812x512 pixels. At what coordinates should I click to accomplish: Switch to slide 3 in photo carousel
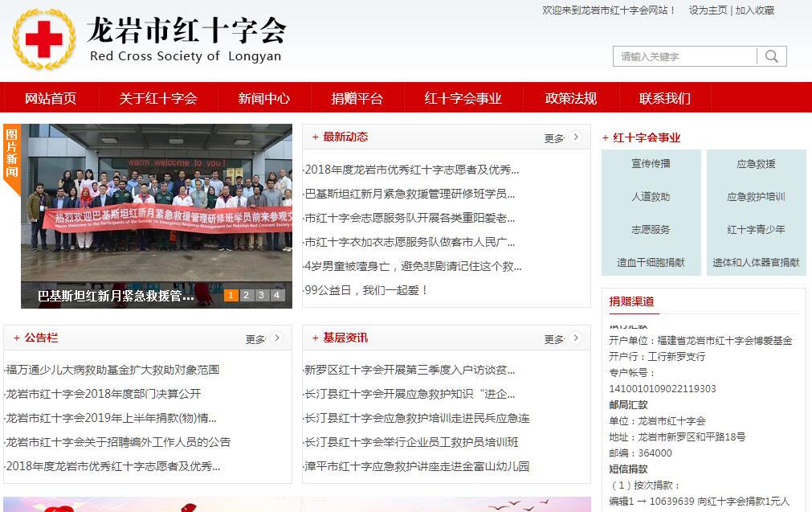coord(262,295)
